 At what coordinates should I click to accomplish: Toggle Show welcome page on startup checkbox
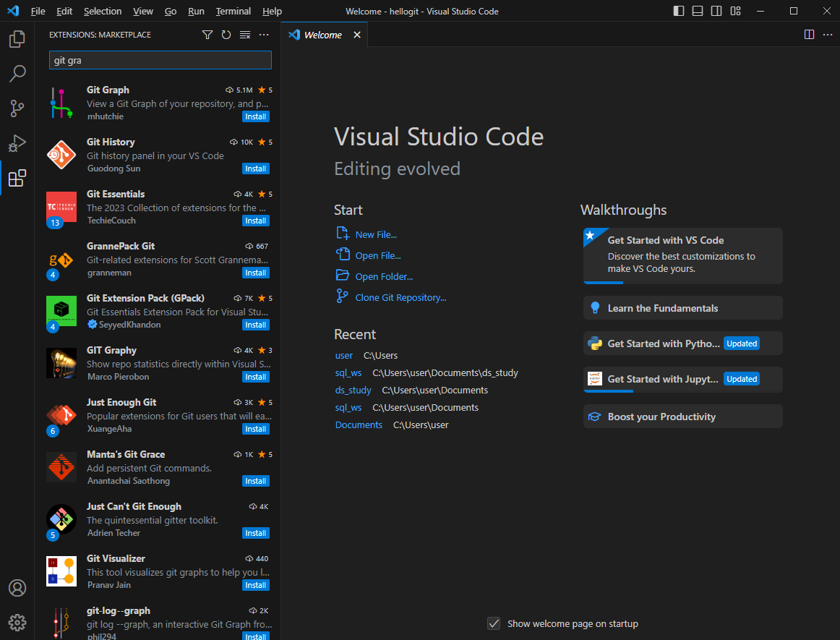pyautogui.click(x=494, y=623)
